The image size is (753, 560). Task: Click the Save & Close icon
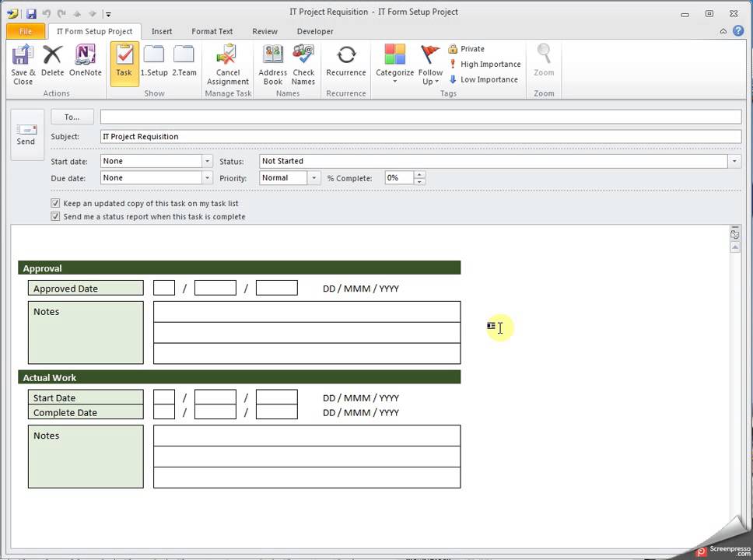coord(23,65)
